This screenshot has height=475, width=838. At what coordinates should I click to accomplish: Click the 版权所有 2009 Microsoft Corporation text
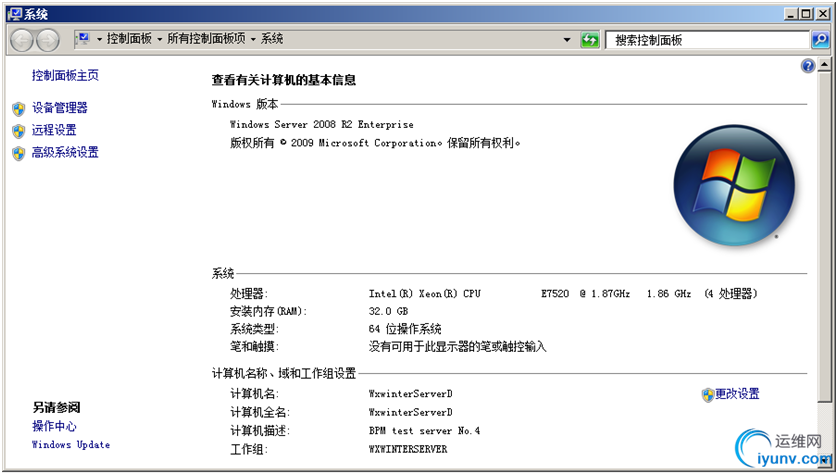point(375,143)
